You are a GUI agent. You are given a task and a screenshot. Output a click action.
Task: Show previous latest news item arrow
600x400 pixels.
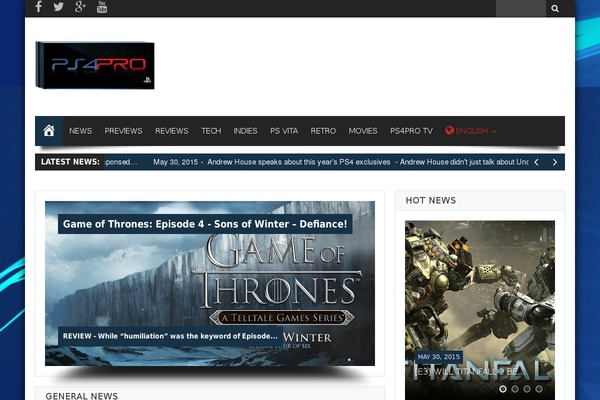pyautogui.click(x=536, y=162)
